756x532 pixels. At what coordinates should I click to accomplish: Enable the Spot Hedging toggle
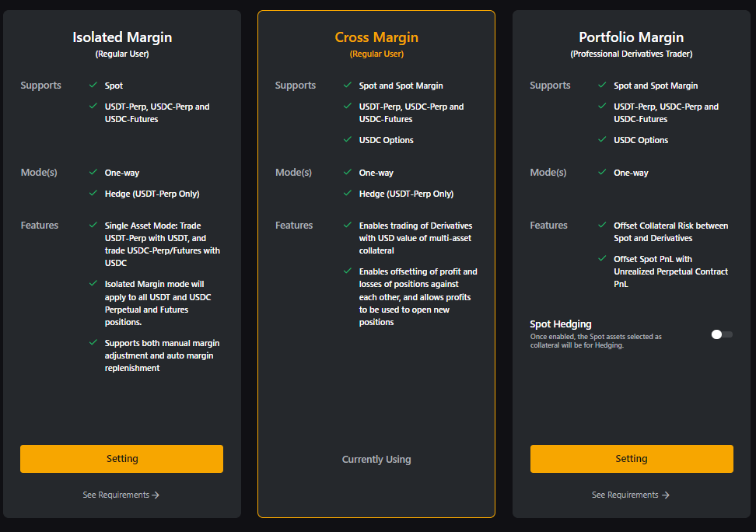[722, 334]
